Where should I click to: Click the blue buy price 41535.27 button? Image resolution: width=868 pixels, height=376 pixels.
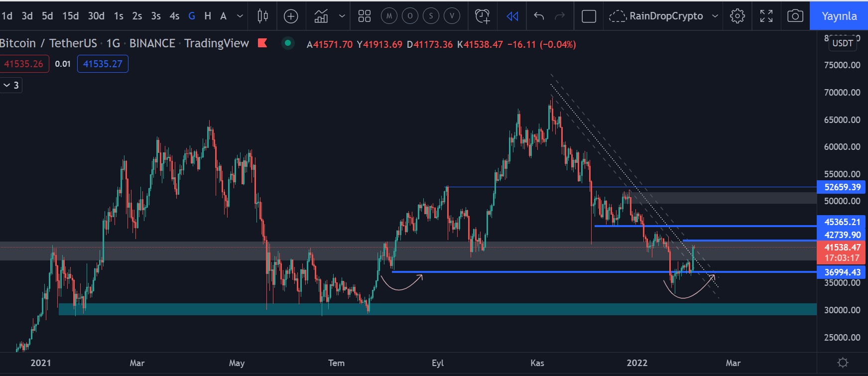point(103,64)
